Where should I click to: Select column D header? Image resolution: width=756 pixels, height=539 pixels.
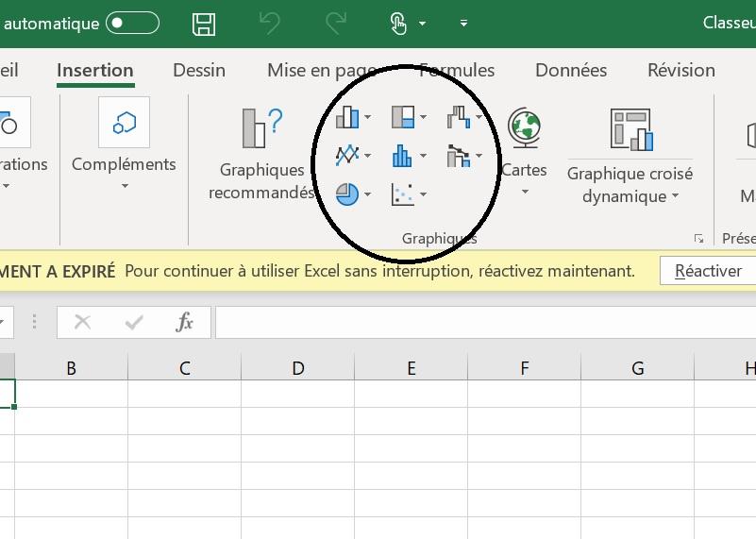[298, 368]
